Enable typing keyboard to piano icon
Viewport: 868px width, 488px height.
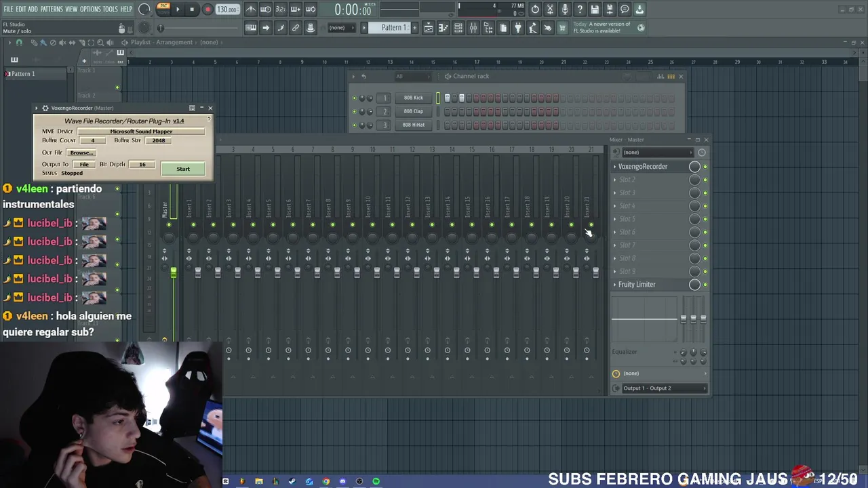tap(251, 28)
